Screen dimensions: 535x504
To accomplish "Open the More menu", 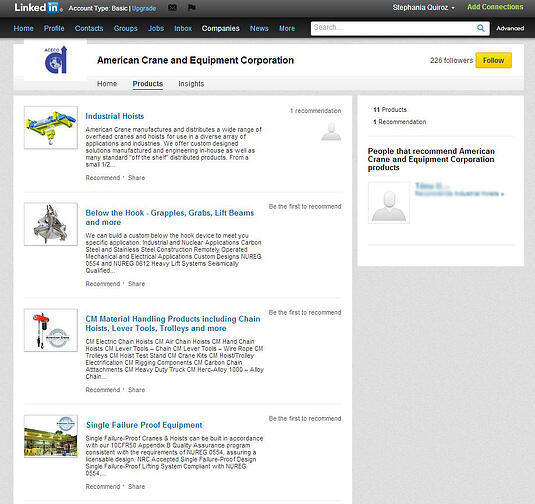I will coord(287,28).
